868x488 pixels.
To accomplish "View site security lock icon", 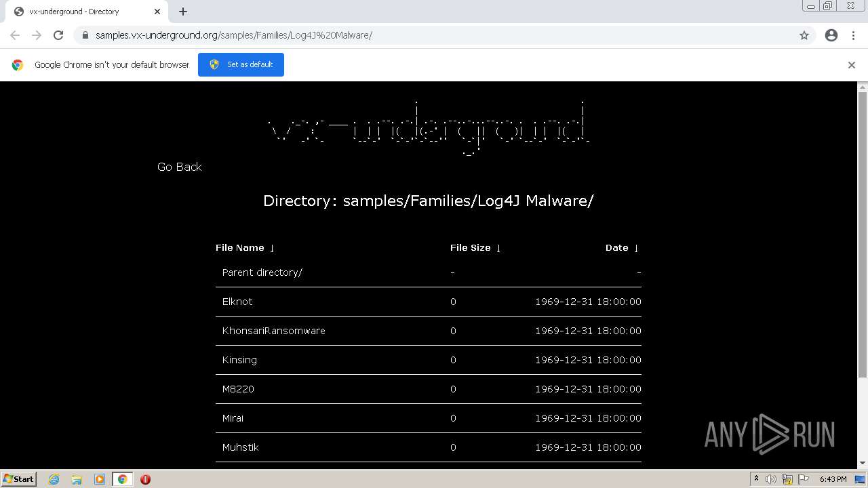I will (x=85, y=35).
